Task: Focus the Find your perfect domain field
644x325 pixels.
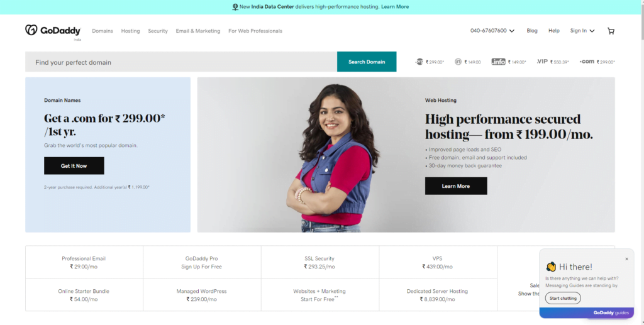Action: pos(181,62)
